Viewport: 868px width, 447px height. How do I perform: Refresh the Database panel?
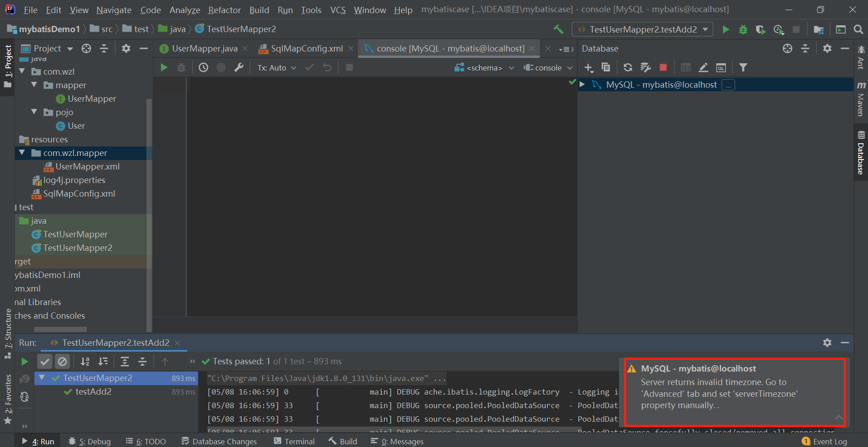pos(627,67)
